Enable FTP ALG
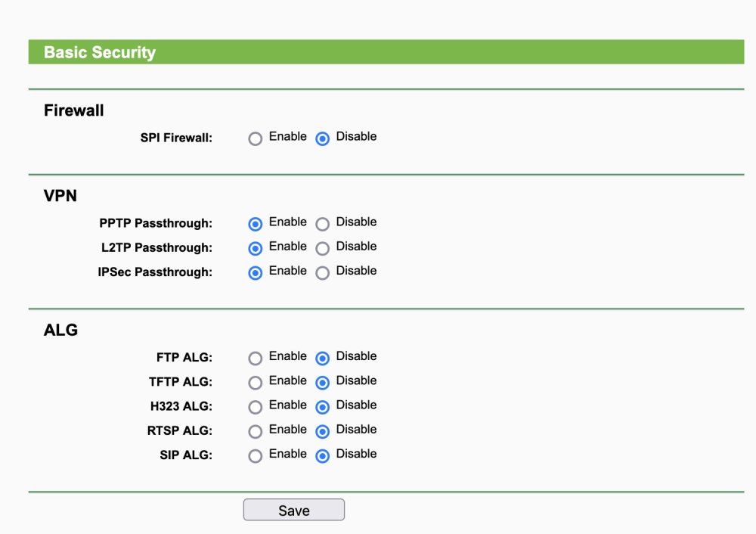Screen dimensions: 756x534 pos(256,359)
